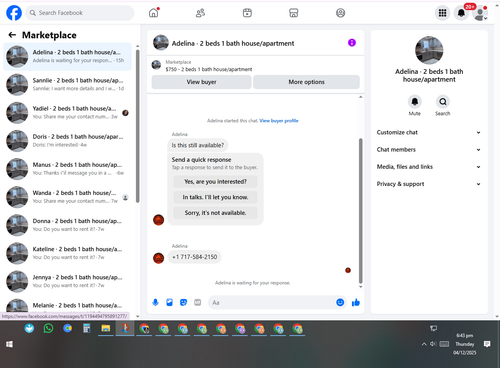Open the Yadiel conversation
Screen dimensions: 500x368
67,113
